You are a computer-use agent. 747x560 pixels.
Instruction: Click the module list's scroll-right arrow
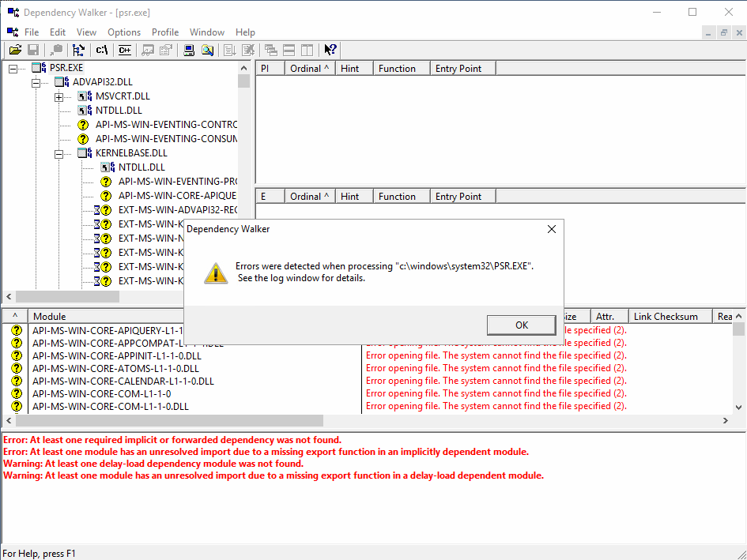725,421
